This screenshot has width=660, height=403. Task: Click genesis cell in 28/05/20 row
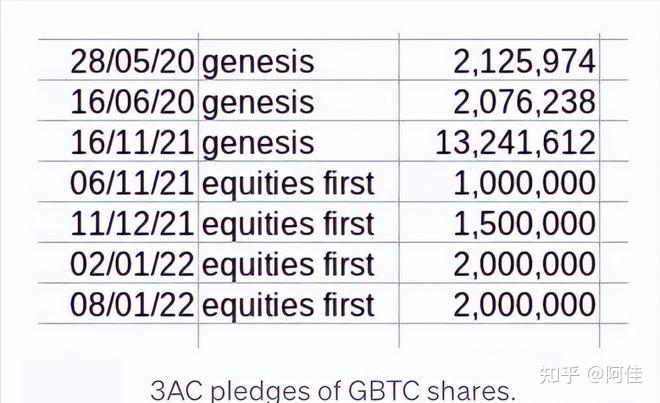pyautogui.click(x=298, y=60)
